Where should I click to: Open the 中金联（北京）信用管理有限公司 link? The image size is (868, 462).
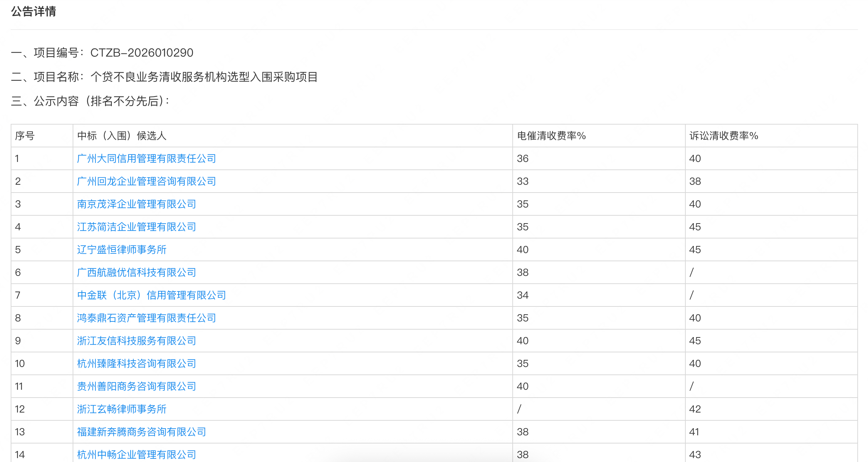[x=151, y=295]
